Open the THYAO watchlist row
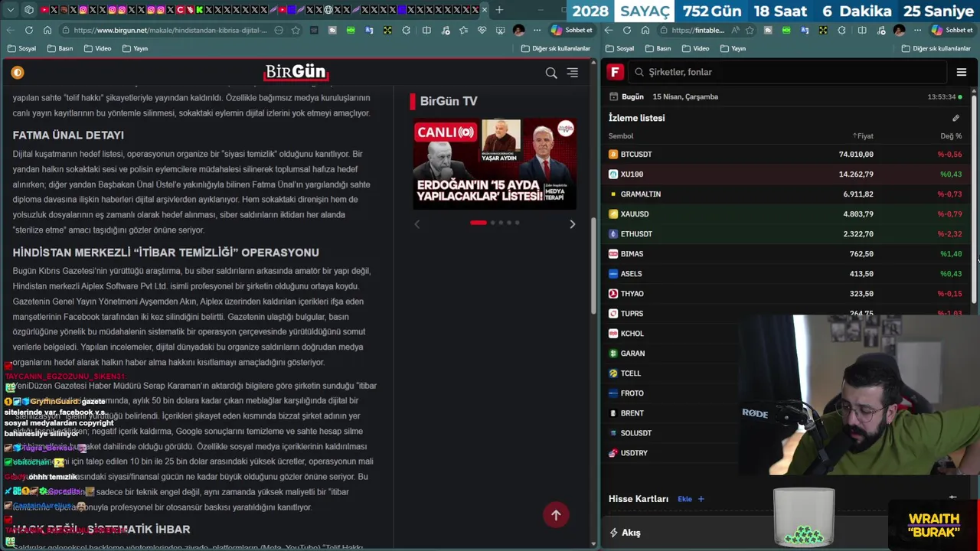Screen dimensions: 980x551 [786, 293]
